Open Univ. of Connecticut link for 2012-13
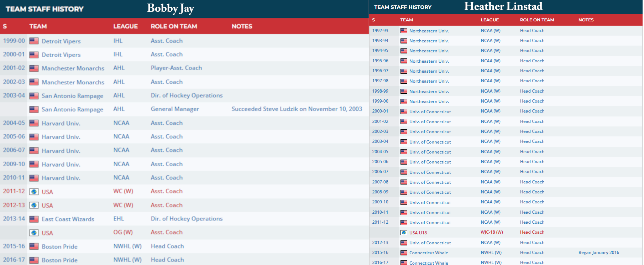 (x=430, y=243)
